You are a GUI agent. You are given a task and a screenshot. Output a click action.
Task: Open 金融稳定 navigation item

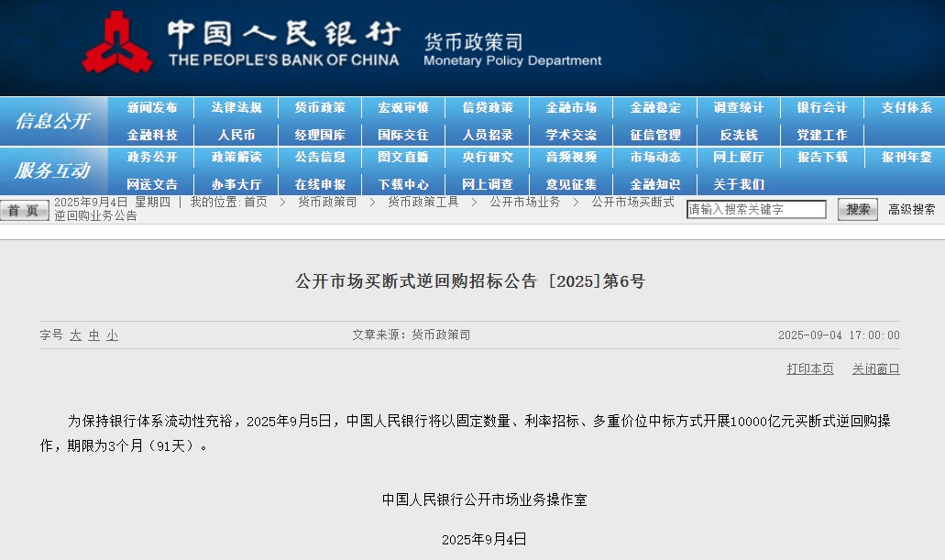pos(655,108)
